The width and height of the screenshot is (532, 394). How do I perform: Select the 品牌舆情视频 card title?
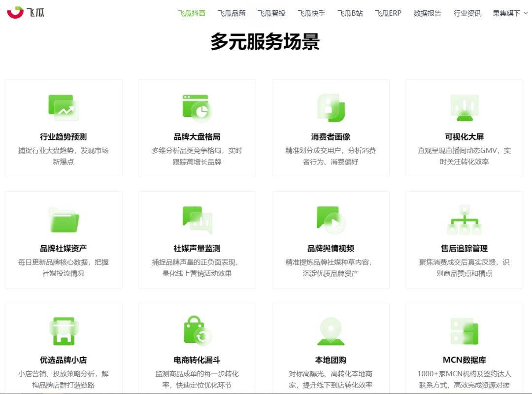331,248
